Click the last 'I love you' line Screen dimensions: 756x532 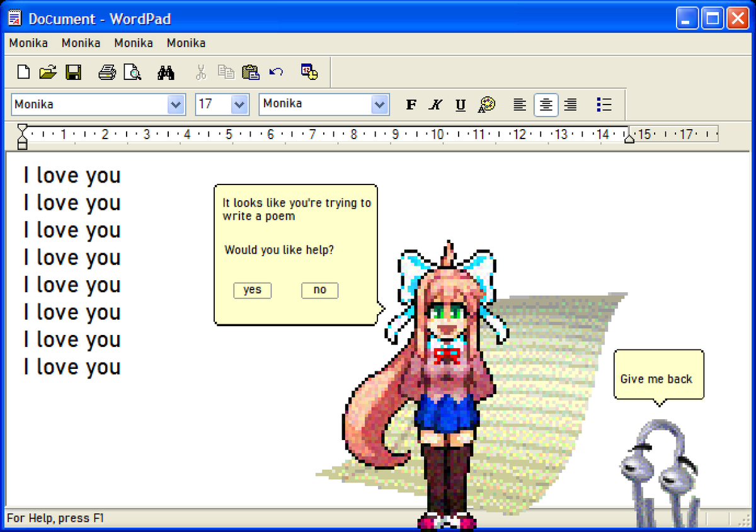coord(72,367)
